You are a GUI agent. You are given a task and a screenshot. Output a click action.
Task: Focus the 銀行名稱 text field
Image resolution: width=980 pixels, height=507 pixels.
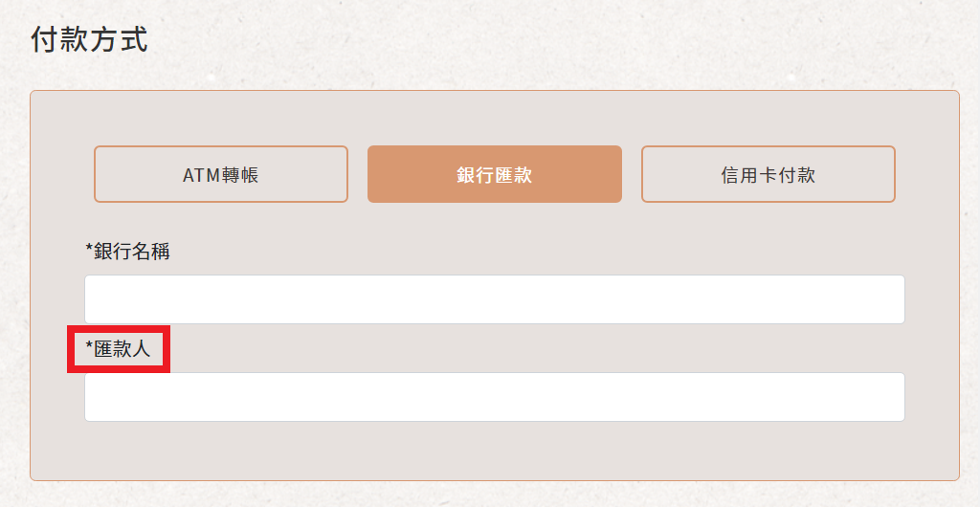(x=495, y=299)
